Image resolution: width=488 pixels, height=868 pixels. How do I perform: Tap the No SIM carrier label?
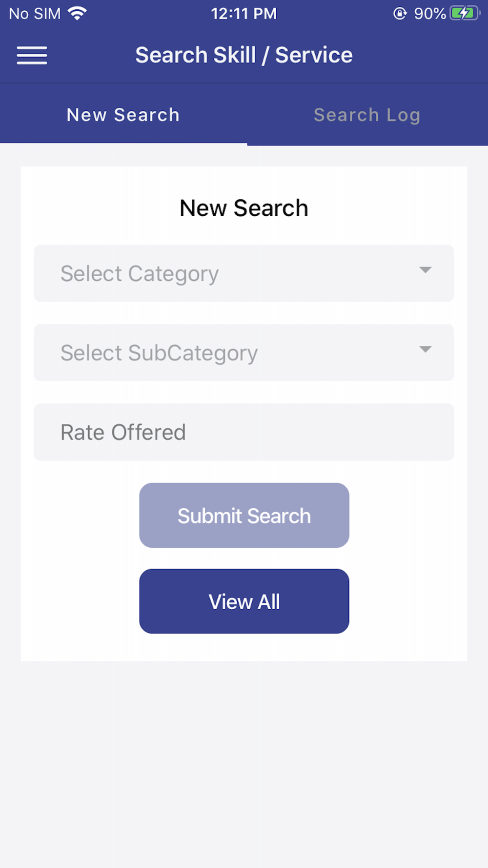click(x=35, y=14)
